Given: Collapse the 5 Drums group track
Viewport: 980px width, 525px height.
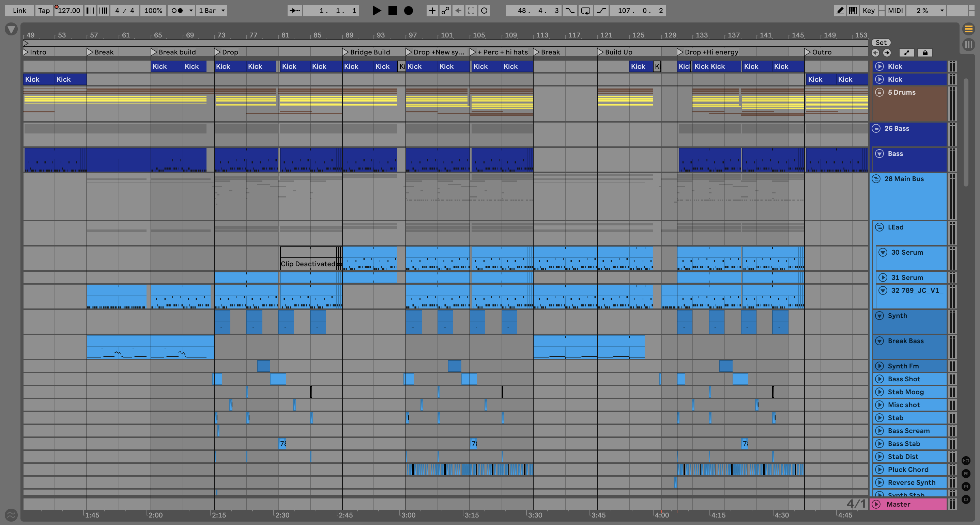Looking at the screenshot, I should pyautogui.click(x=879, y=92).
